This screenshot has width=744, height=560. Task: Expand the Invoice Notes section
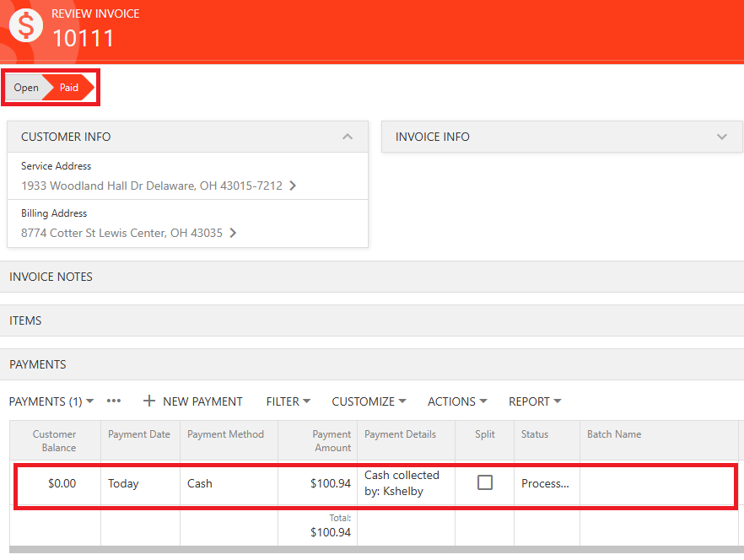tap(372, 277)
